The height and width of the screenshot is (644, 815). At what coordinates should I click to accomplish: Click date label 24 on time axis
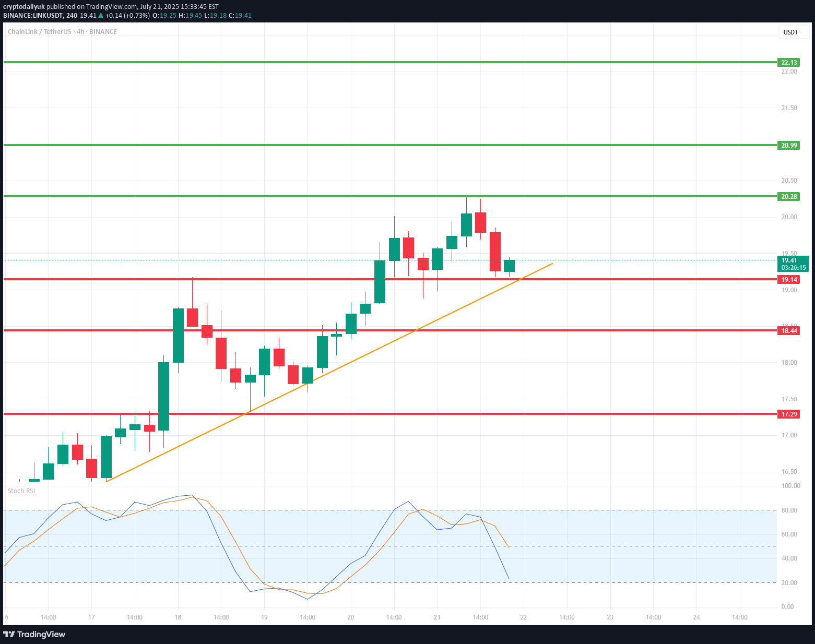point(696,617)
